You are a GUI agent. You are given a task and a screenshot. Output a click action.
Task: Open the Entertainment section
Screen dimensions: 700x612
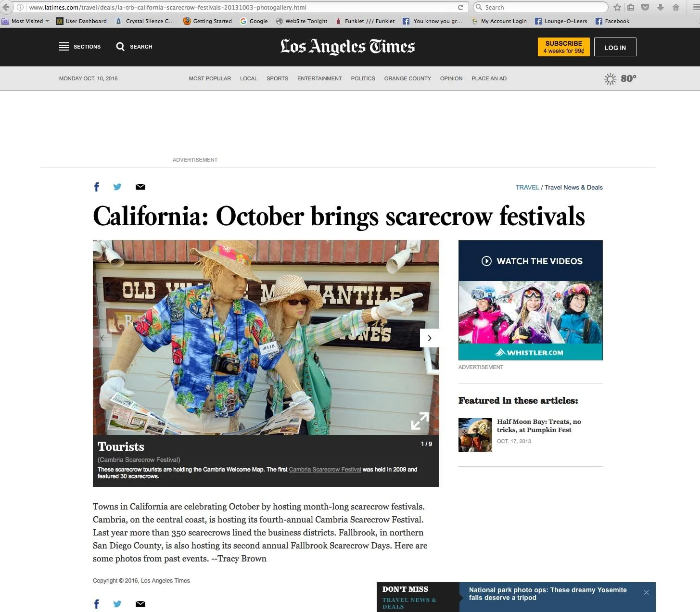point(319,78)
